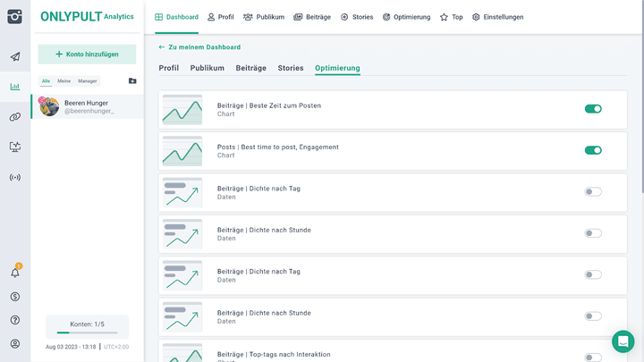Click the Konten 1/5 progress bar
This screenshot has width=644, height=362.
pos(87,333)
